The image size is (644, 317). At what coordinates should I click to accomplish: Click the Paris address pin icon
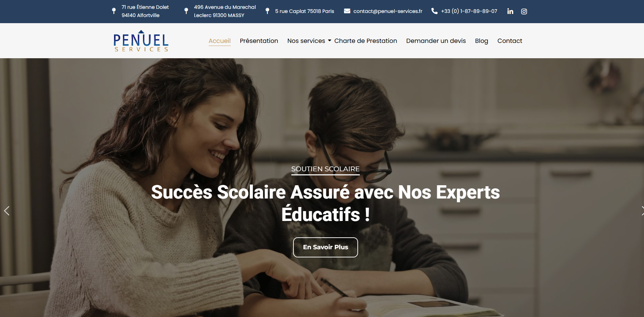[x=267, y=11]
